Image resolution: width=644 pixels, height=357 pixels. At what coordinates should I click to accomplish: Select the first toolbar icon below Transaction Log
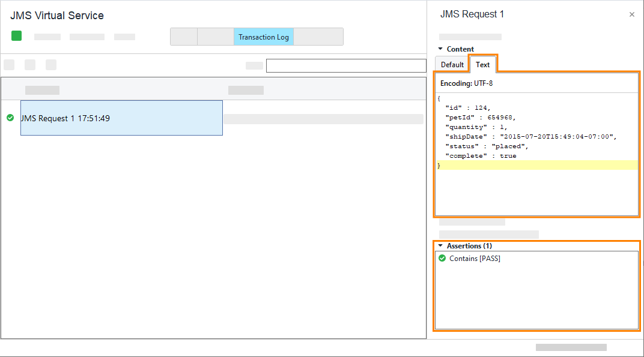(9, 64)
